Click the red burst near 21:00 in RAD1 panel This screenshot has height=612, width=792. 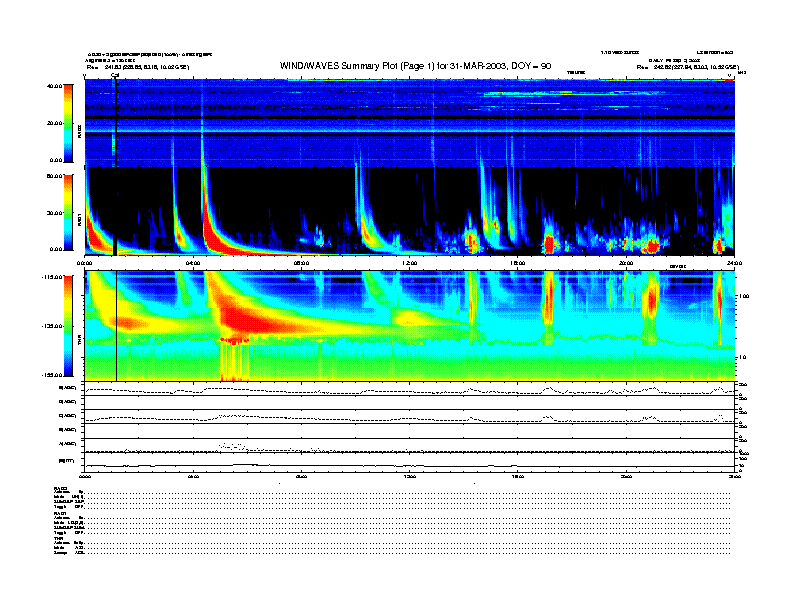652,246
